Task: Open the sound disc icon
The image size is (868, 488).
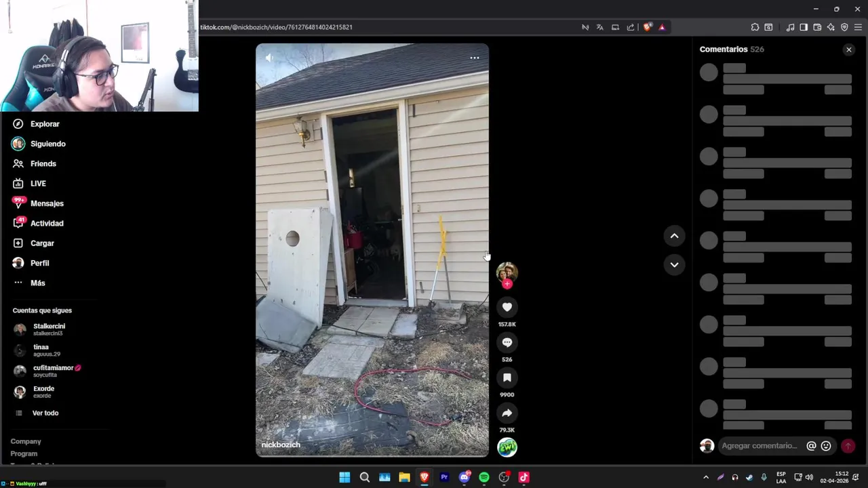Action: coord(507,447)
